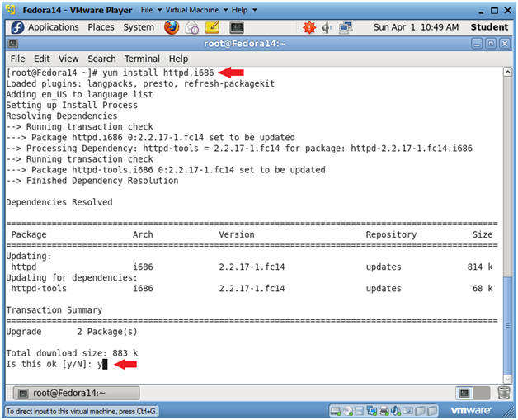
Task: Click the '68 k' size value
Action: pos(483,289)
